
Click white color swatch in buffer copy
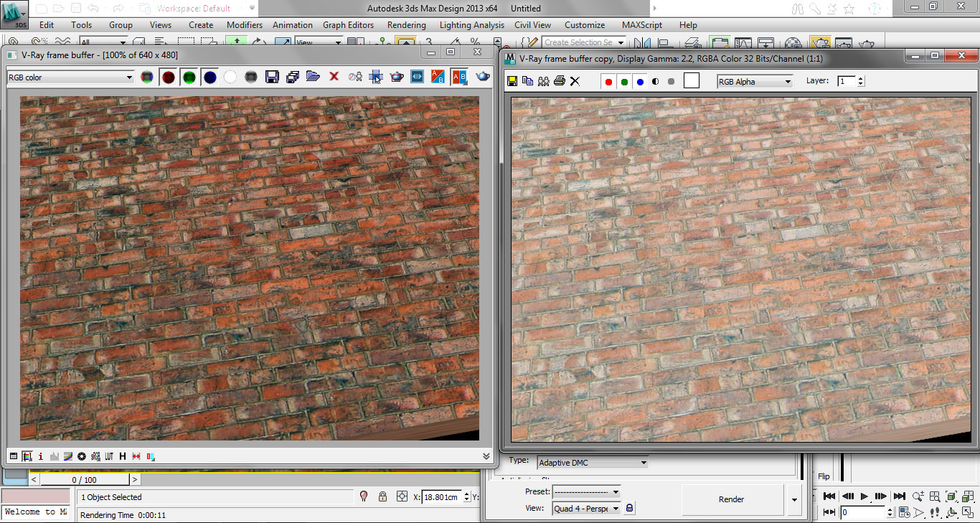point(691,81)
